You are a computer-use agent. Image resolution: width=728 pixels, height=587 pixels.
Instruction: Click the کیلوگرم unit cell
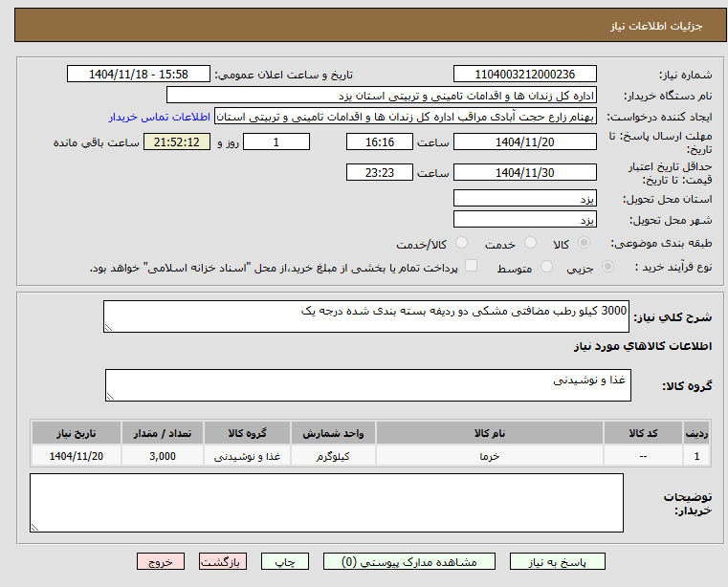tap(333, 456)
